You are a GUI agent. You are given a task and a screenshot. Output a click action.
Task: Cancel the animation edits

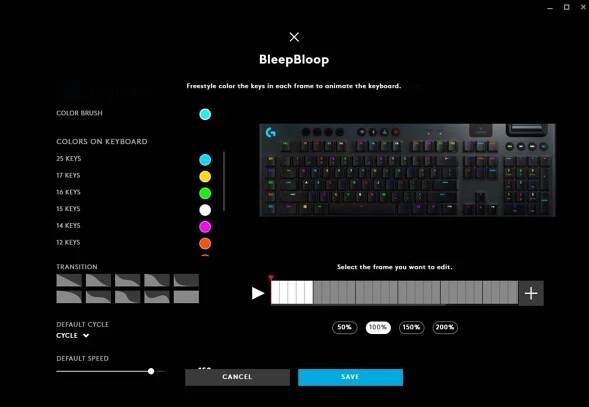click(237, 377)
